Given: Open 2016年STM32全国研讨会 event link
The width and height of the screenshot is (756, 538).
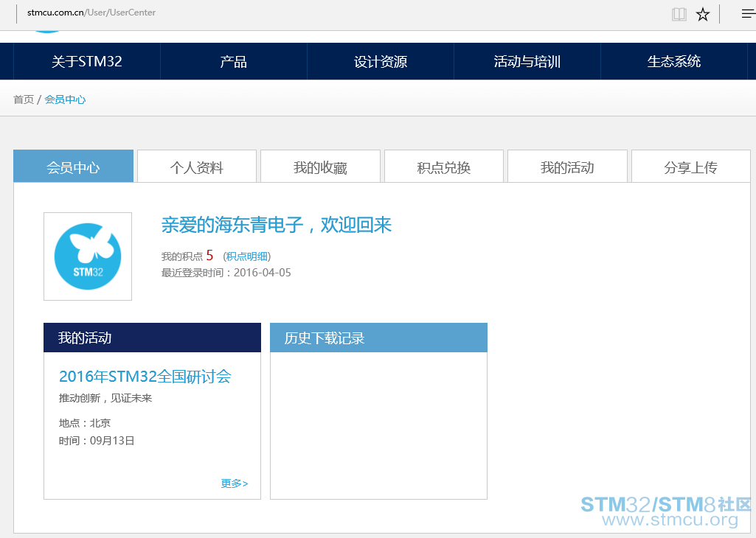Looking at the screenshot, I should [145, 376].
